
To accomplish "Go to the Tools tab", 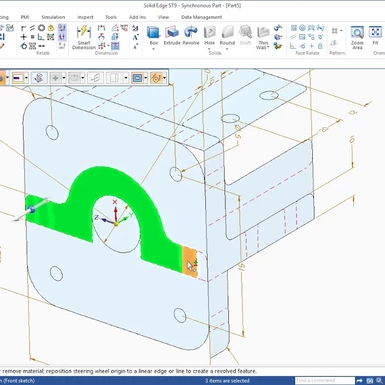I will tap(111, 17).
